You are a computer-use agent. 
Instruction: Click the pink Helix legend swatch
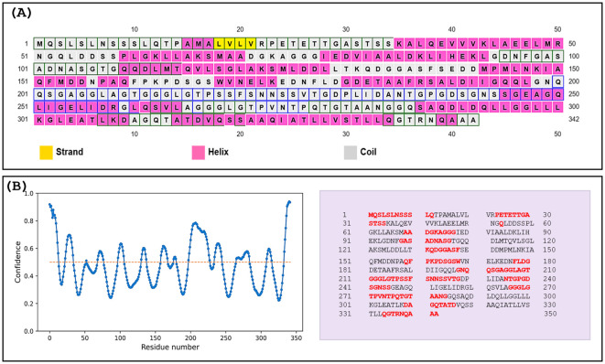click(x=199, y=153)
